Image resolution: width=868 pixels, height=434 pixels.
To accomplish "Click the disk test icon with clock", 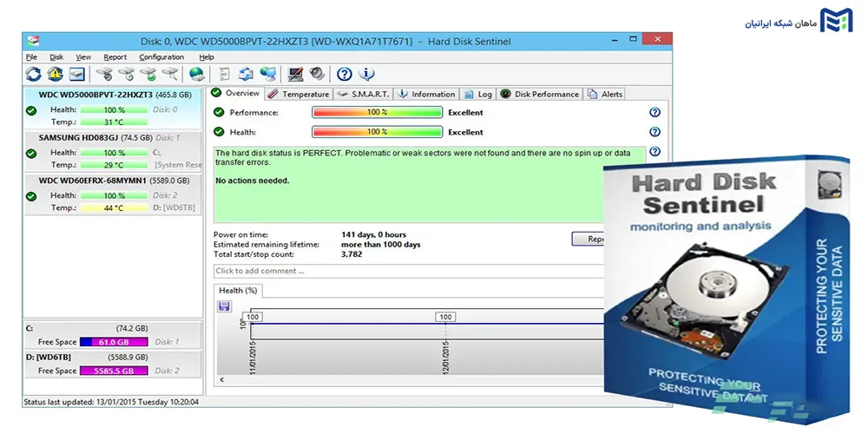I will (x=126, y=74).
